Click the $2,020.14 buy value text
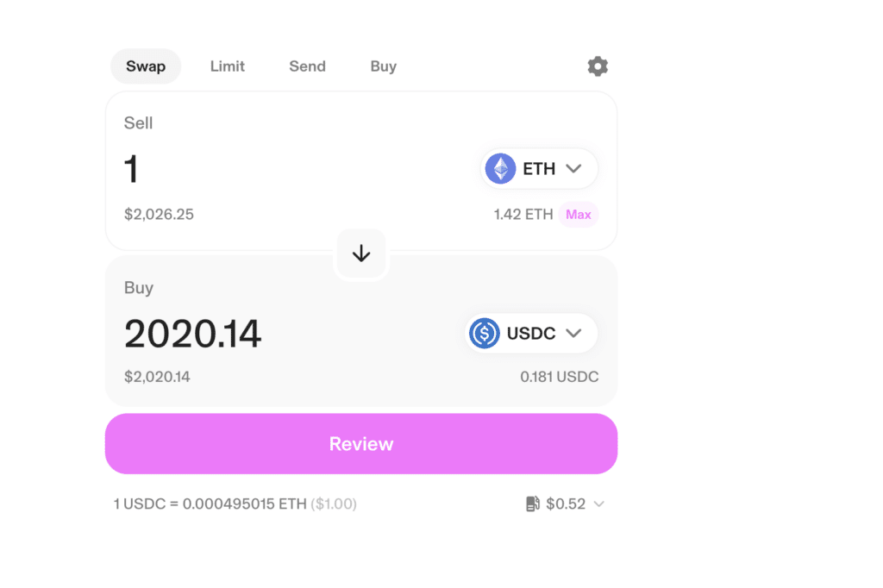The image size is (883, 588). pyautogui.click(x=157, y=377)
